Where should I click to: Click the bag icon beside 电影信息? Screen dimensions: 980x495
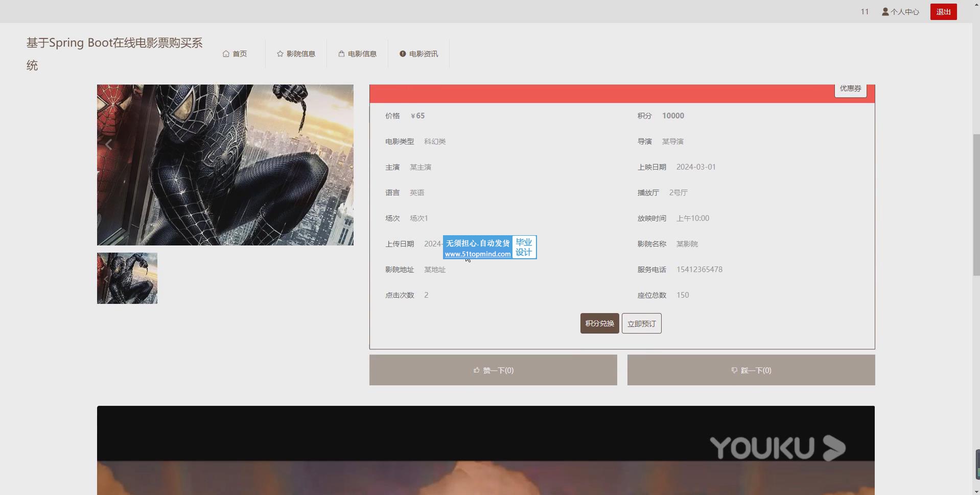coord(341,54)
